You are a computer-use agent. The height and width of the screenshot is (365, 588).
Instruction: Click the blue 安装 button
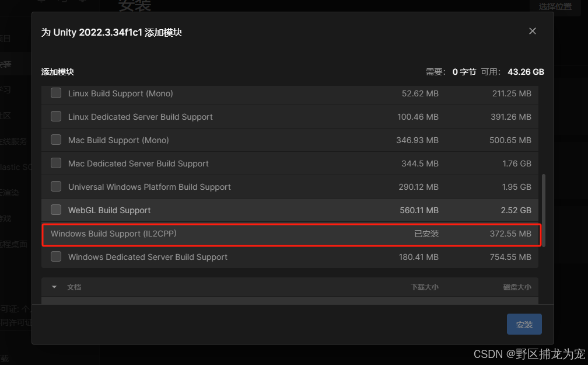pos(524,324)
